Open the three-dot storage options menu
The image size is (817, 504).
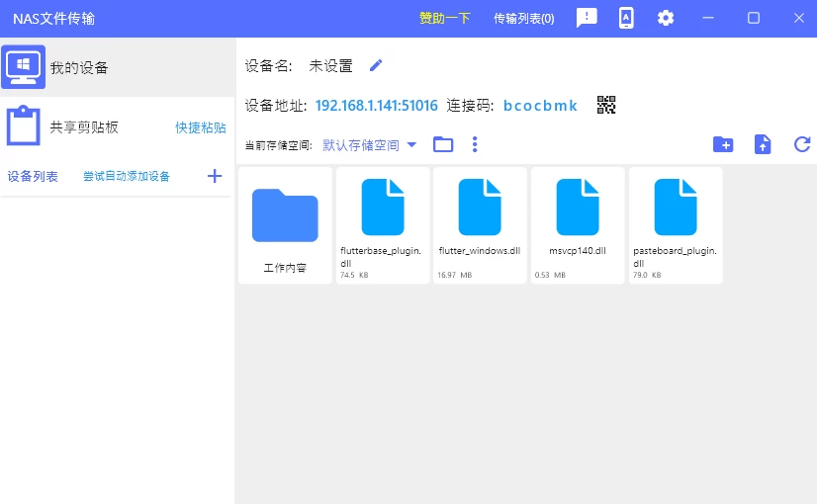pos(475,145)
